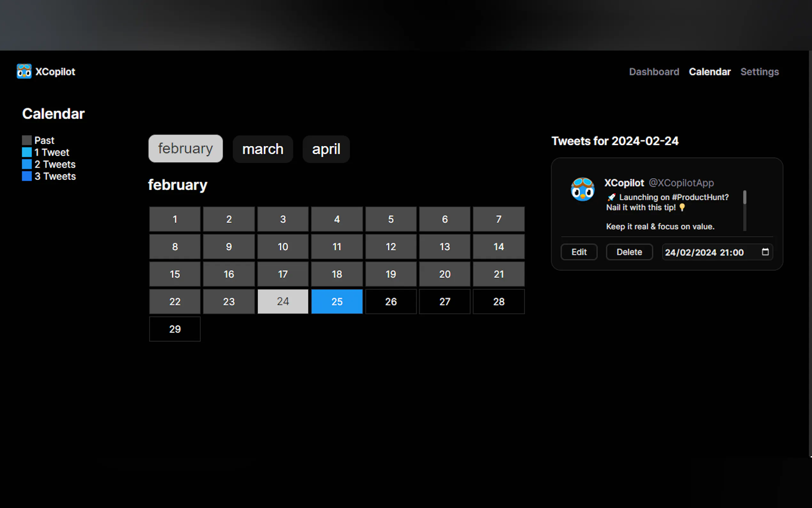Open the Dashboard page
The image size is (812, 508).
click(x=654, y=72)
